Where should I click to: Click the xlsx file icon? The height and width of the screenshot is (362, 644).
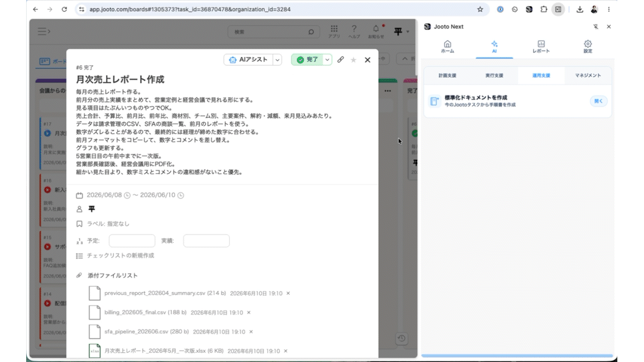pos(95,351)
